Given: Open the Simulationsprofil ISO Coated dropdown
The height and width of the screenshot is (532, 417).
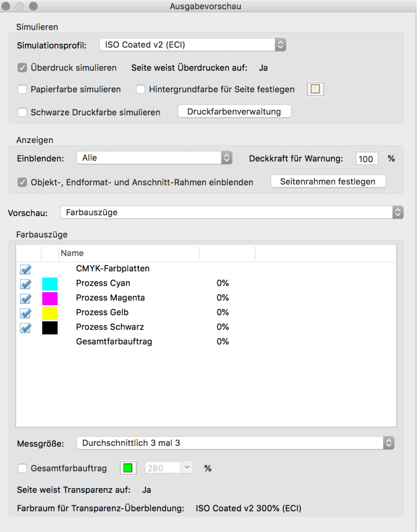Looking at the screenshot, I should pos(192,45).
